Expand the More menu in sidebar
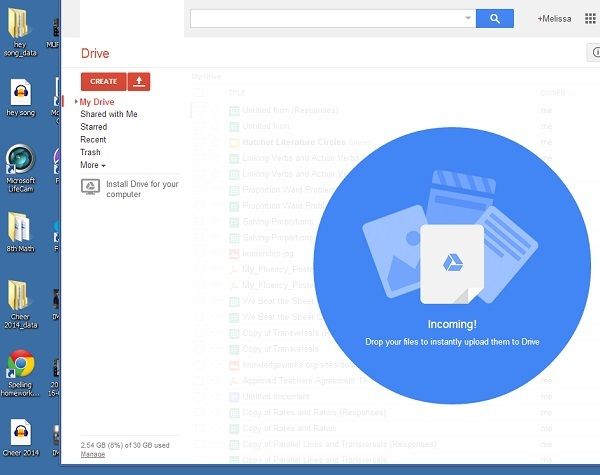The width and height of the screenshot is (600, 475). tap(93, 165)
